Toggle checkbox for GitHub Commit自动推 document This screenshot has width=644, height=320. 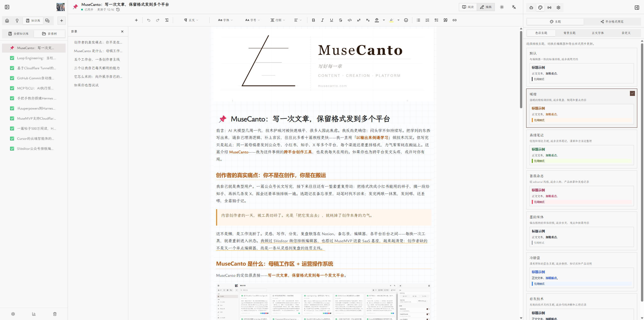coord(12,78)
